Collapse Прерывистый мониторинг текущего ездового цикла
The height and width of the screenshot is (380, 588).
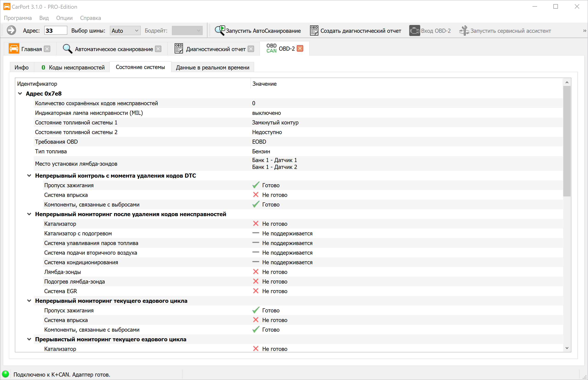(x=29, y=339)
